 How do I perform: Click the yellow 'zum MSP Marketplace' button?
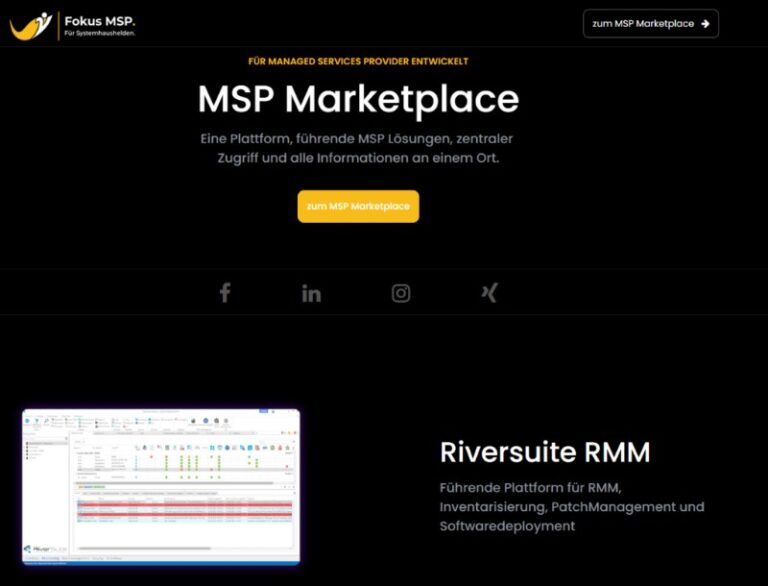click(x=358, y=206)
